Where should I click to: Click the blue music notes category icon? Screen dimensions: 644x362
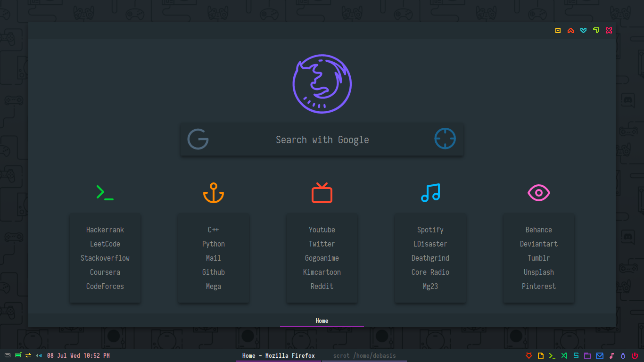coord(430,193)
